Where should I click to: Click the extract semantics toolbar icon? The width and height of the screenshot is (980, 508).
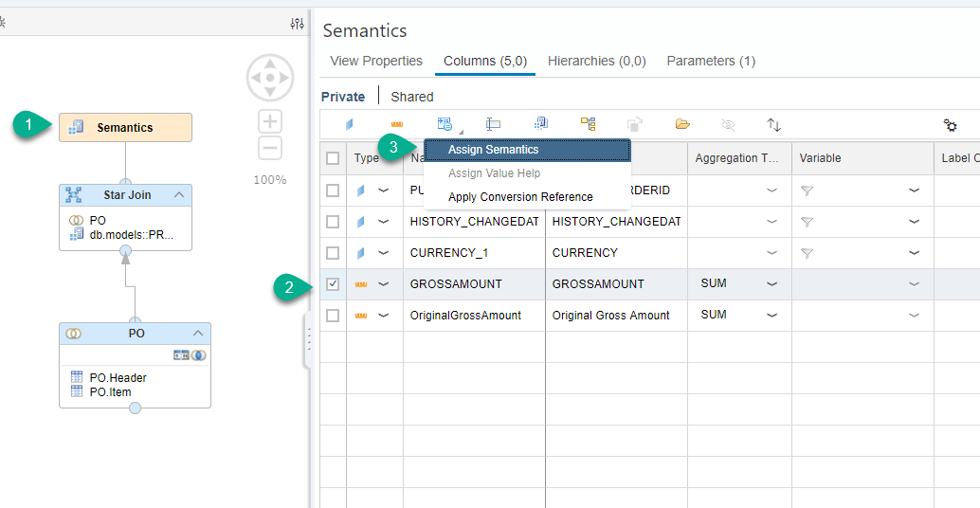click(x=541, y=124)
